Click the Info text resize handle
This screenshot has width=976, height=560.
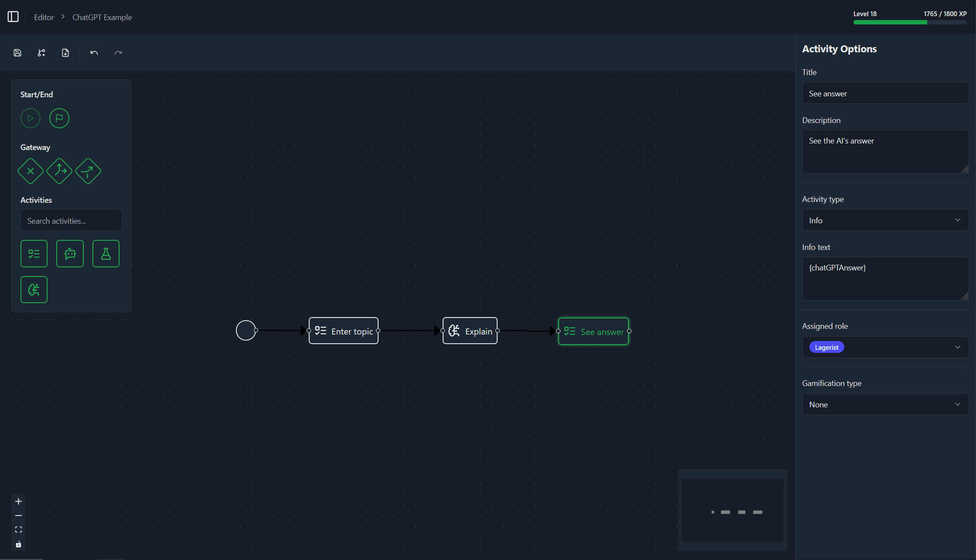(x=964, y=296)
